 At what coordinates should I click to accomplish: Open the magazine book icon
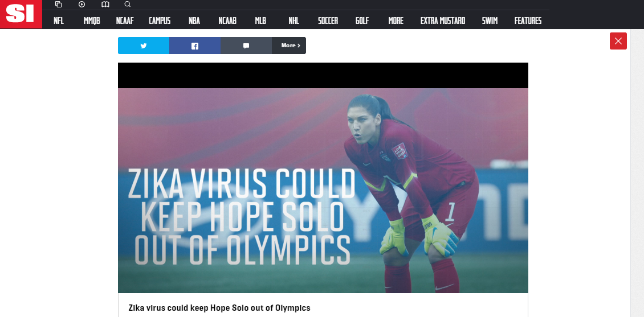[x=105, y=5]
